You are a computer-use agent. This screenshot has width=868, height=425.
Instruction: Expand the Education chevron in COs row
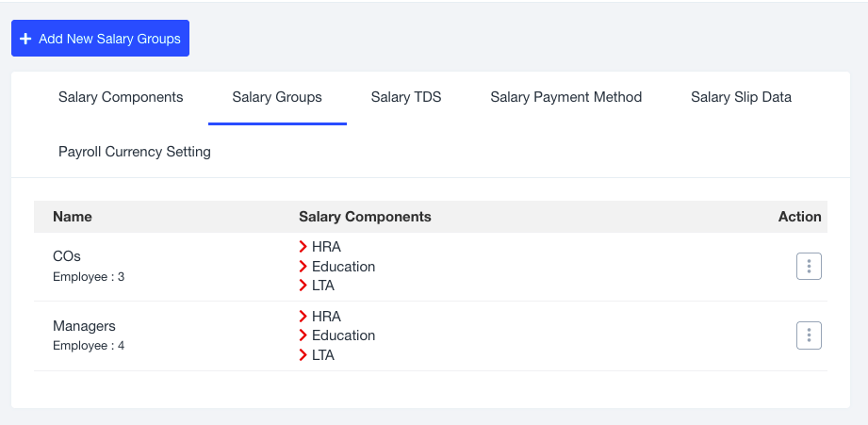click(303, 267)
